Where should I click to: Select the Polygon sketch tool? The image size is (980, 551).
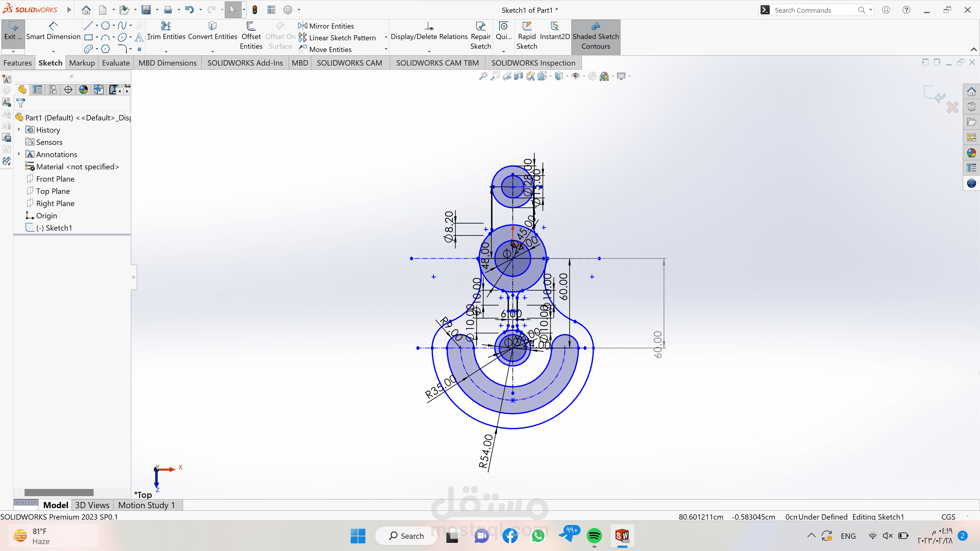point(105,49)
